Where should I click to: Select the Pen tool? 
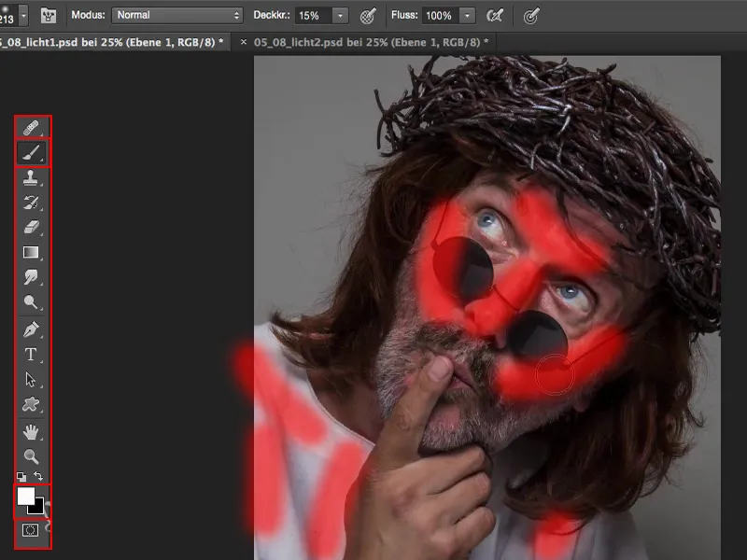[x=31, y=329]
